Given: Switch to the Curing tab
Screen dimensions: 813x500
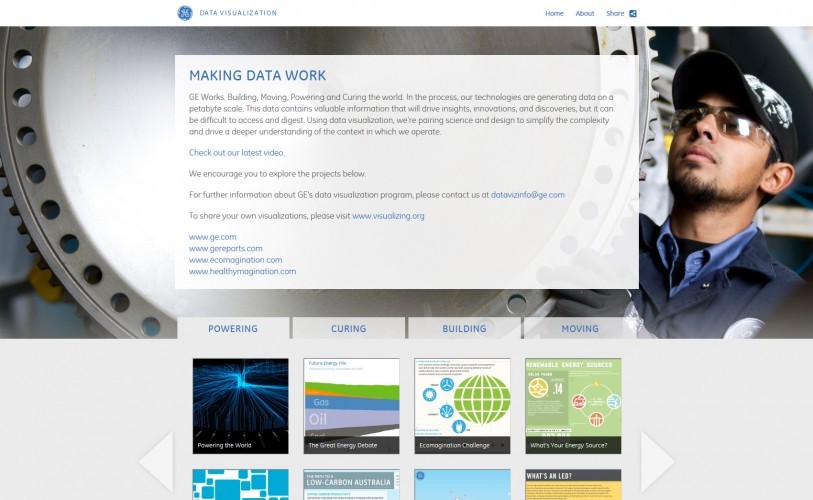Looking at the screenshot, I should 348,328.
